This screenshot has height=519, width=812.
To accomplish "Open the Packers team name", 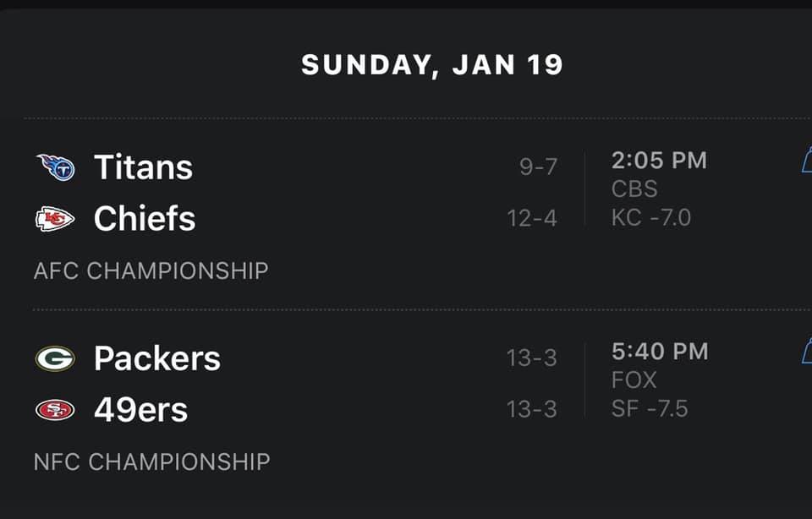I will click(157, 358).
